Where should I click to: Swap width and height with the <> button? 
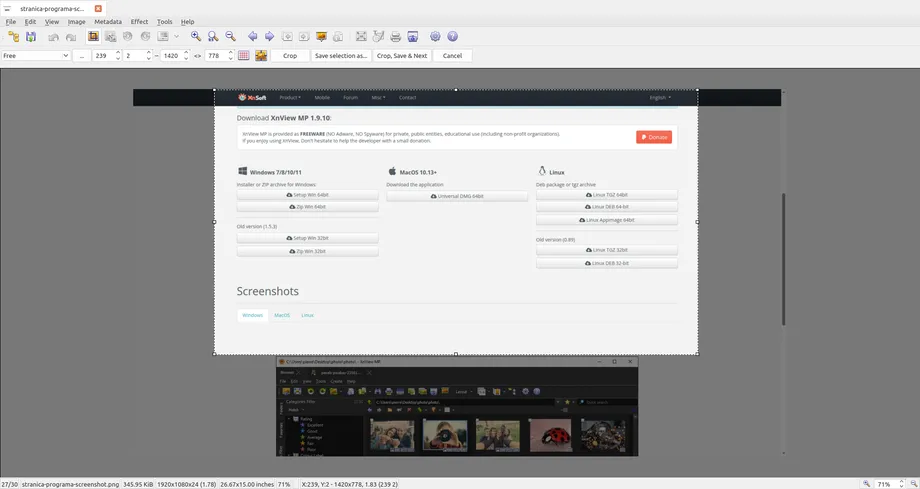pyautogui.click(x=198, y=56)
